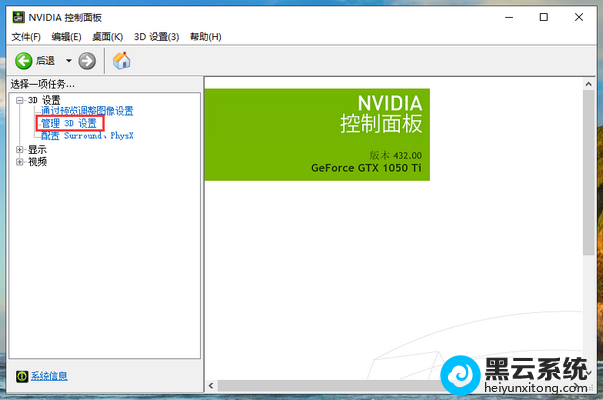
Task: Open the Home page house icon
Action: (x=122, y=60)
